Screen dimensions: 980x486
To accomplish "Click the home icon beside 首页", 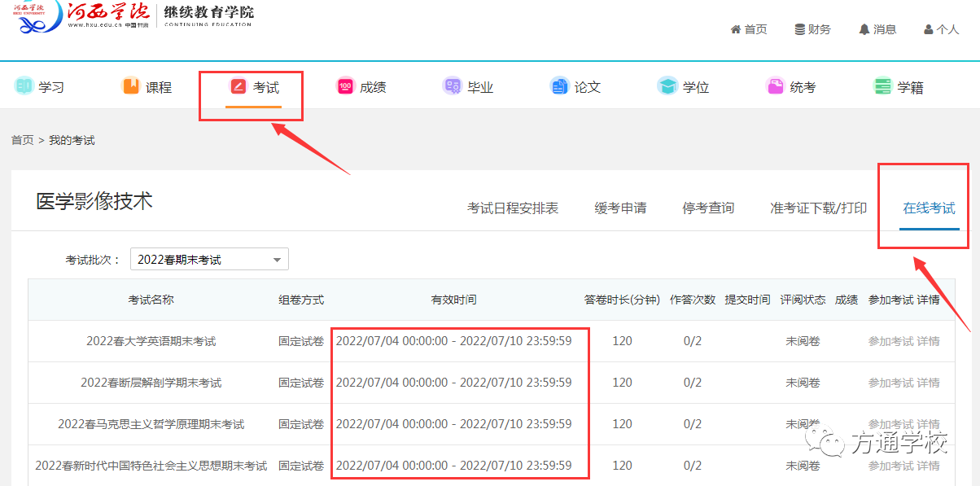I will point(736,29).
